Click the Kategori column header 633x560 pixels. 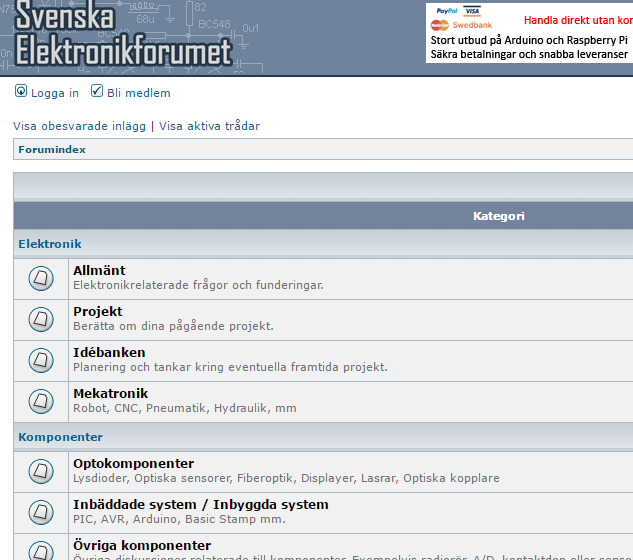point(499,216)
